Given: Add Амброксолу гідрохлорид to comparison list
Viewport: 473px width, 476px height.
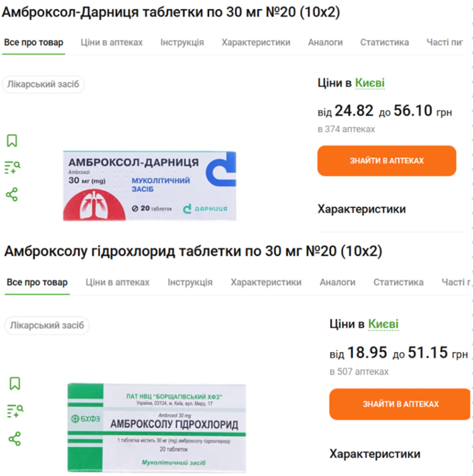Looking at the screenshot, I should pos(15,411).
